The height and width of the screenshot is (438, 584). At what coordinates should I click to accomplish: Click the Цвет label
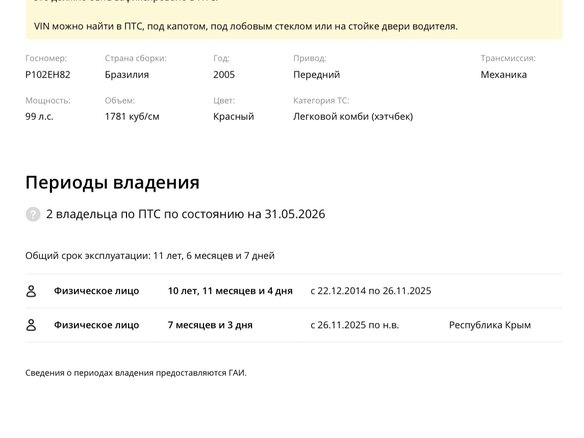224,101
